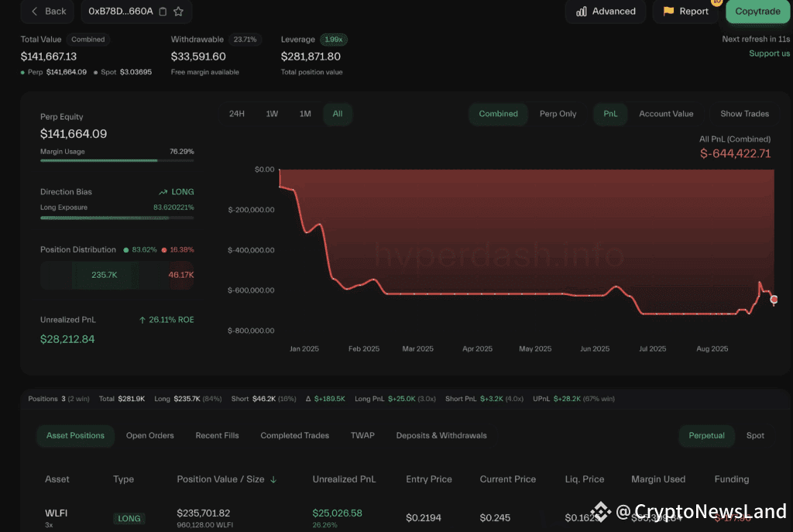Click the green Copytrade button
This screenshot has height=532, width=793.
[x=757, y=11]
